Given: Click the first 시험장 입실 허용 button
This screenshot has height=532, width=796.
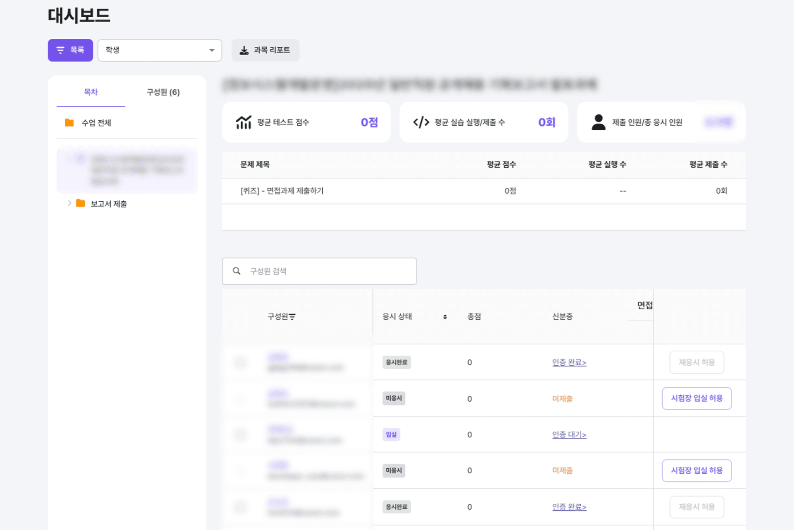Looking at the screenshot, I should tap(696, 398).
